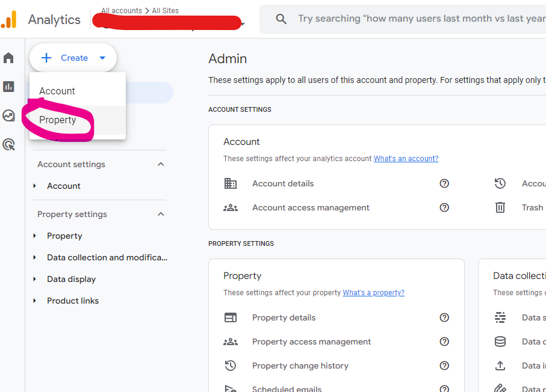
Task: Select Account from the Create menu
Action: (x=57, y=91)
